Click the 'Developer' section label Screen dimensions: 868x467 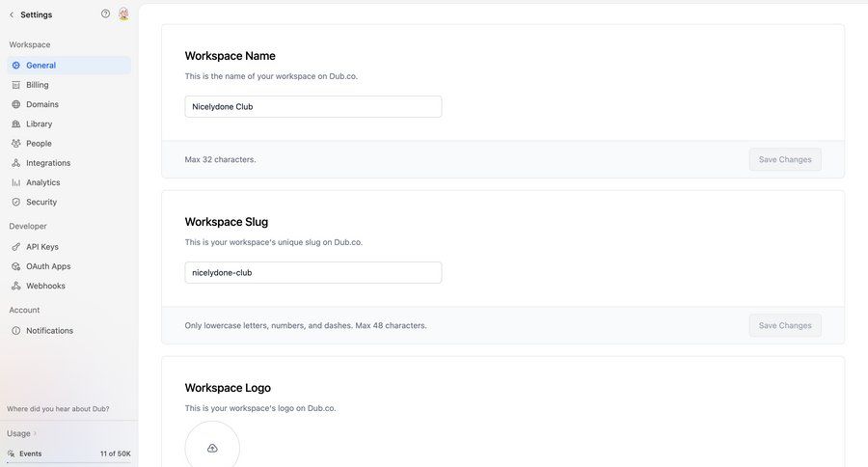[28, 226]
